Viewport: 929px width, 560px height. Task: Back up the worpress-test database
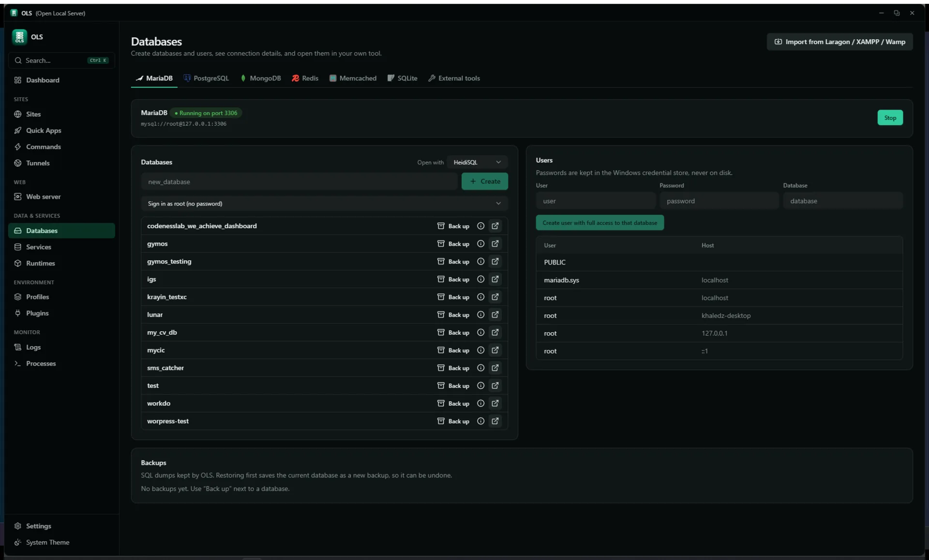pyautogui.click(x=453, y=421)
